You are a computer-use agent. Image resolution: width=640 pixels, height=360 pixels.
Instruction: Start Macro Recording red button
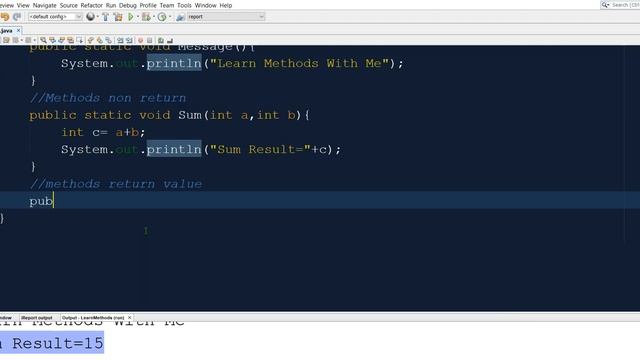(x=140, y=40)
